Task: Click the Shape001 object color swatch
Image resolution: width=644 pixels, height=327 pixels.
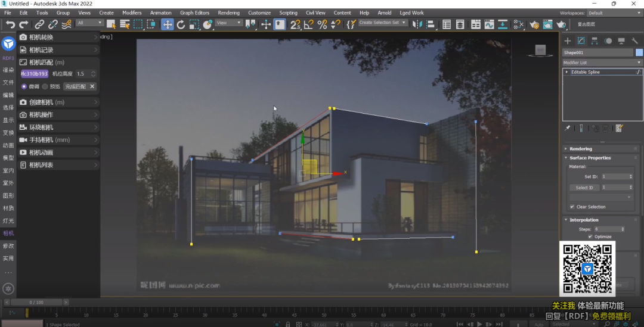Action: click(x=639, y=52)
